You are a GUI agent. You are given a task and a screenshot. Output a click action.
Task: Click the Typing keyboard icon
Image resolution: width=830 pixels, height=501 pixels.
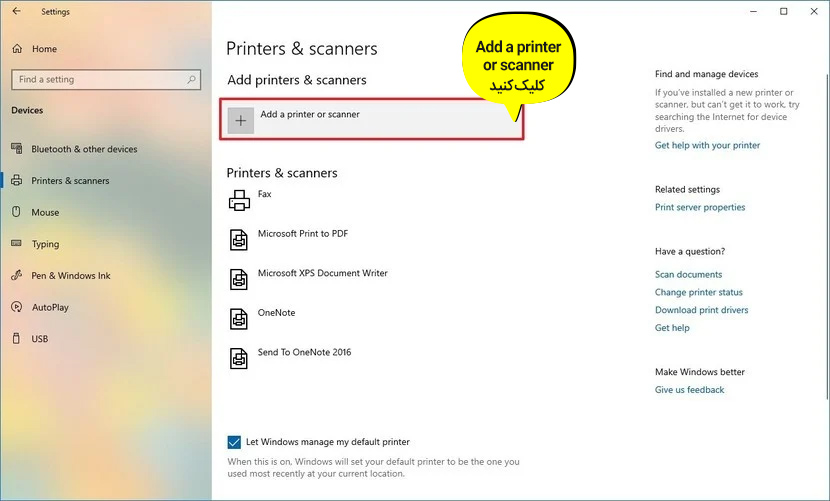click(x=16, y=243)
